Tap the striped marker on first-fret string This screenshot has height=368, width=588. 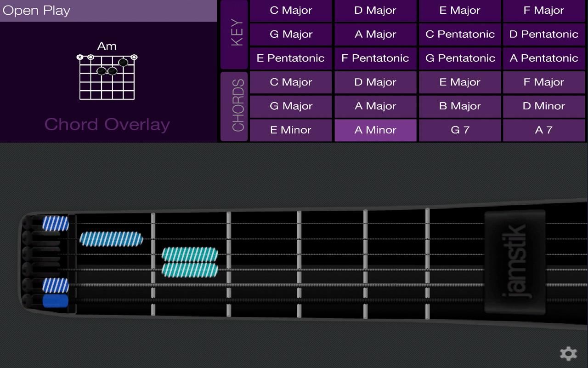(x=111, y=239)
